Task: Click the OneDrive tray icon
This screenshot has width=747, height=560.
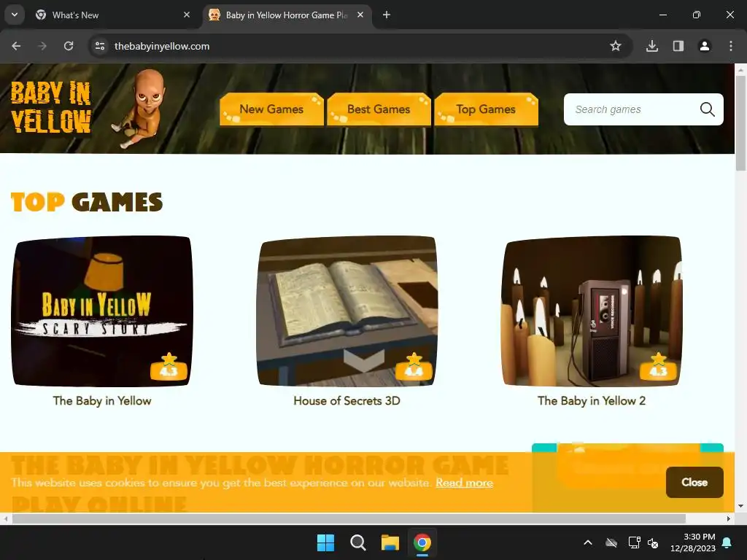Action: (611, 542)
